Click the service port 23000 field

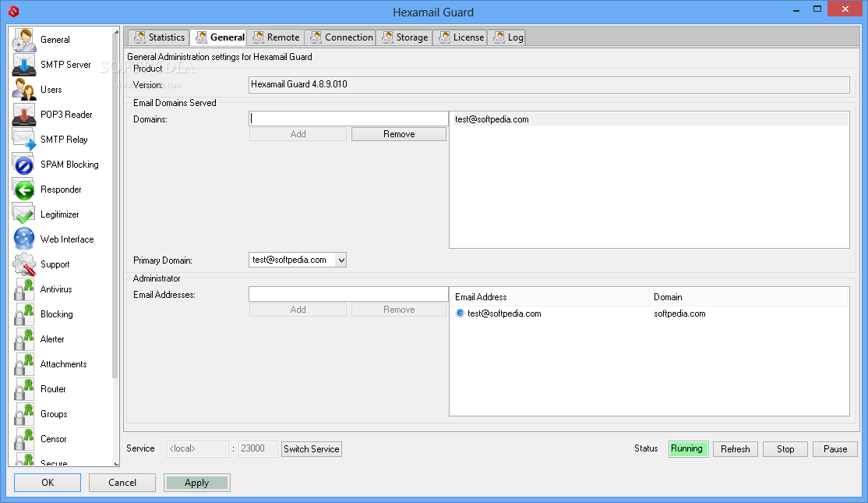coord(257,448)
